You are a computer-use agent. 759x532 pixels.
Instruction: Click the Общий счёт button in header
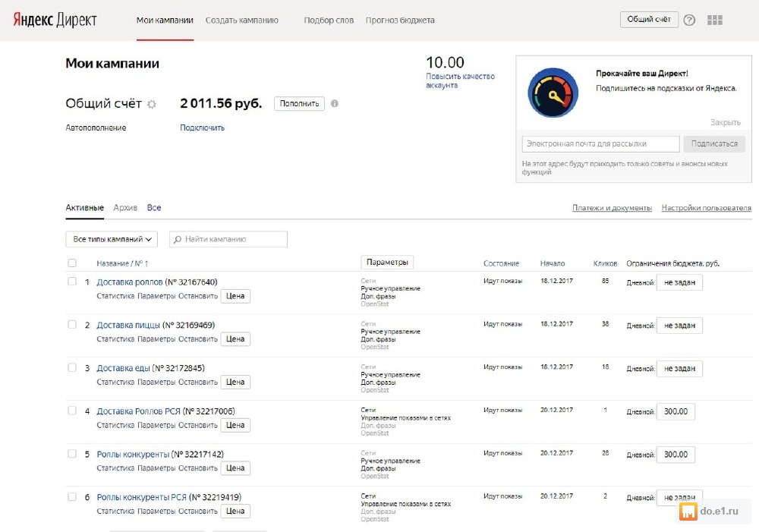click(649, 20)
